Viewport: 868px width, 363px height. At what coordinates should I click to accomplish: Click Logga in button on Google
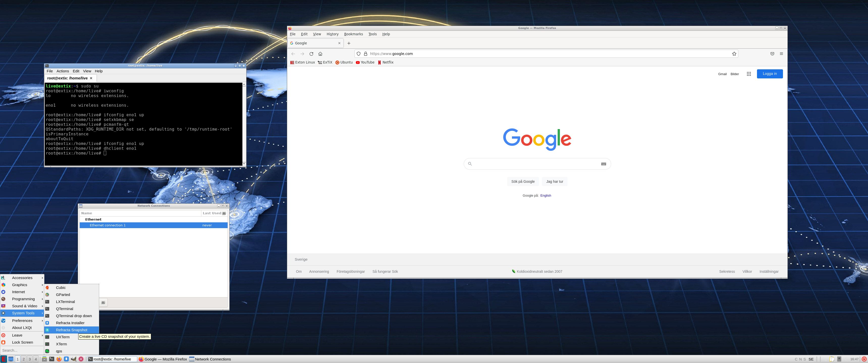[770, 74]
